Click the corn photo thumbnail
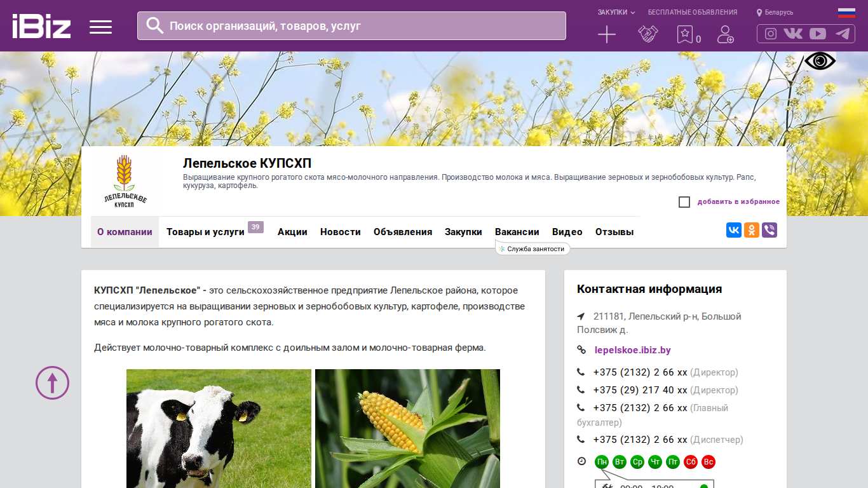 [x=407, y=428]
